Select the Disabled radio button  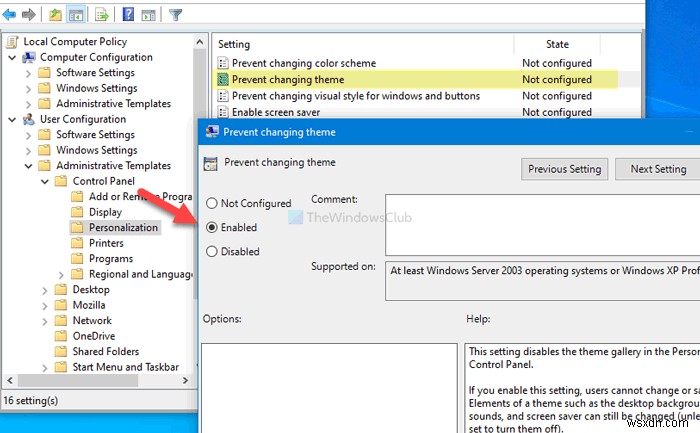click(x=212, y=252)
